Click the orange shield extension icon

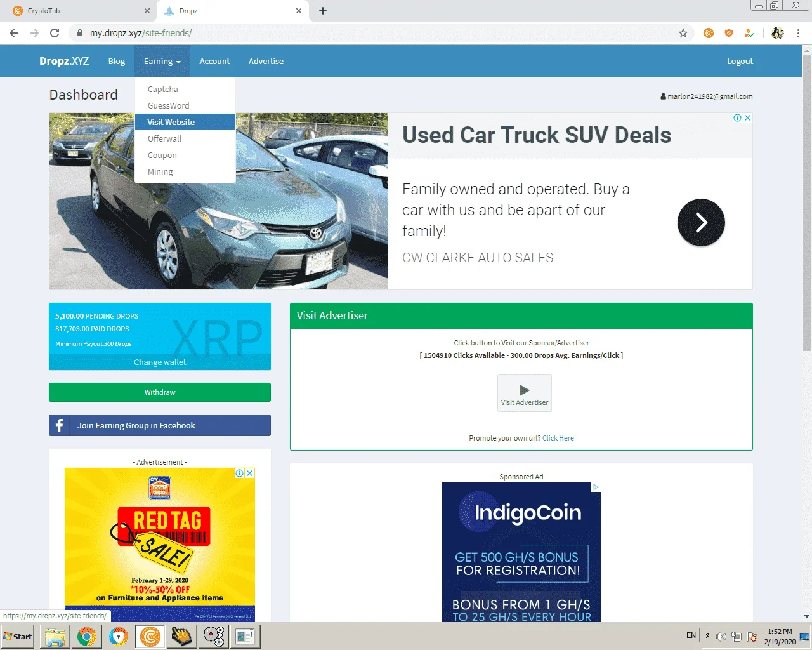(x=729, y=33)
